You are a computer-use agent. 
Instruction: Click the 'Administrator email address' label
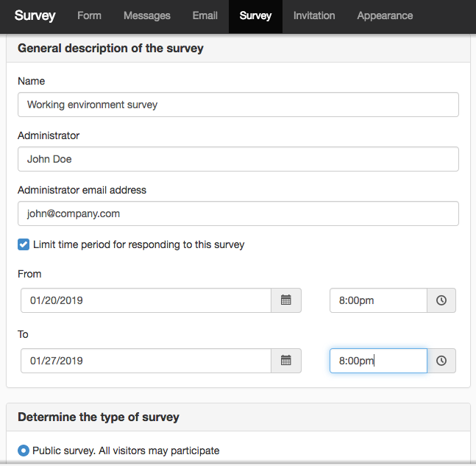82,190
